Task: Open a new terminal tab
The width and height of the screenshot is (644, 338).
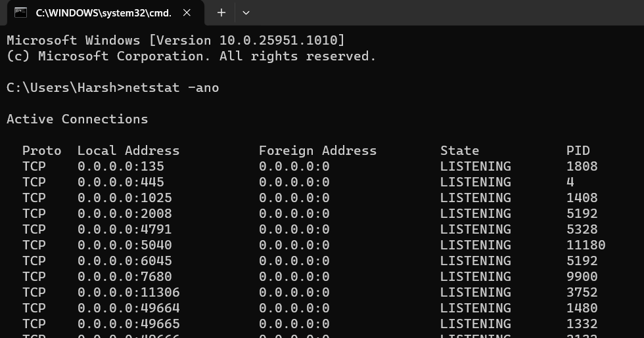Action: [221, 12]
